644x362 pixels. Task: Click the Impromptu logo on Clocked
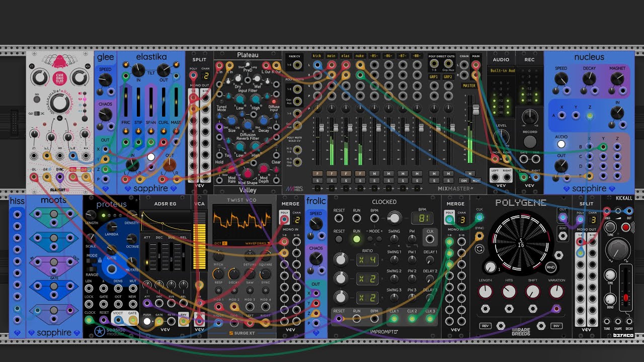coord(384,332)
